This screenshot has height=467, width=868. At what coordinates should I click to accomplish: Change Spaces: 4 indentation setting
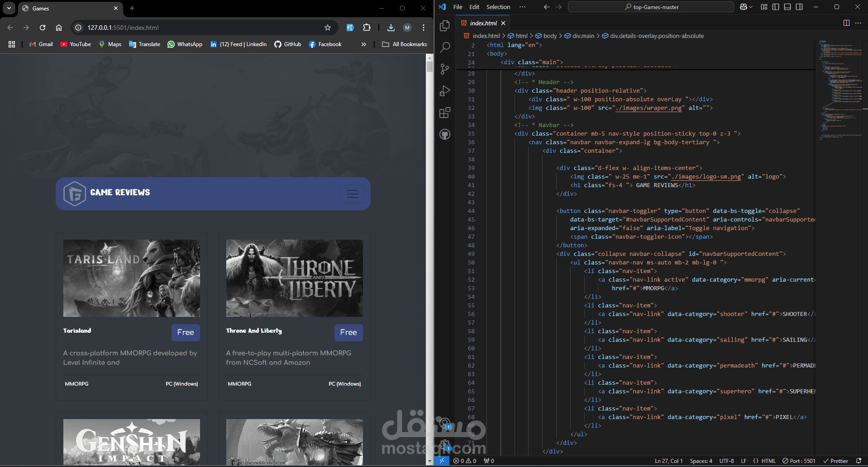pos(701,461)
